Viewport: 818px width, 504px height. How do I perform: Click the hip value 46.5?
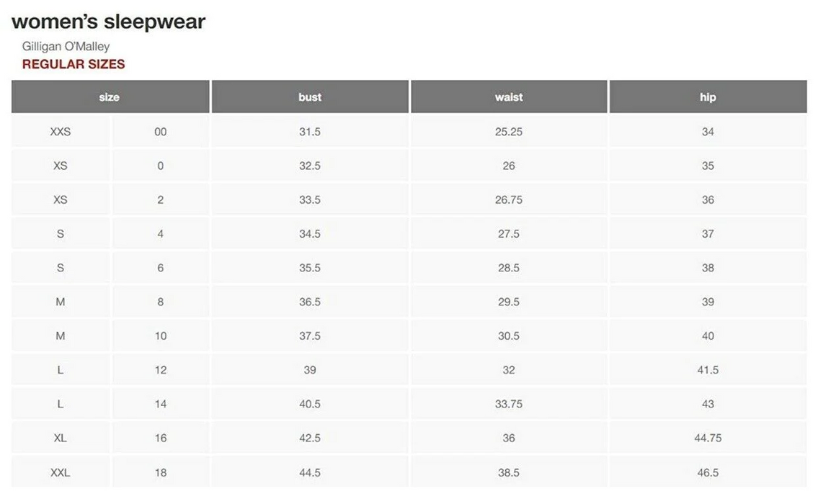(708, 472)
